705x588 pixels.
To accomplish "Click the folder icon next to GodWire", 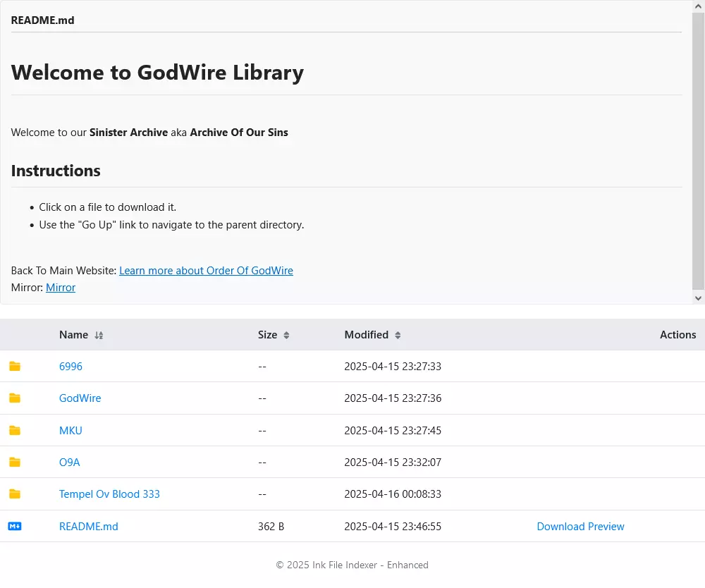I will (15, 398).
